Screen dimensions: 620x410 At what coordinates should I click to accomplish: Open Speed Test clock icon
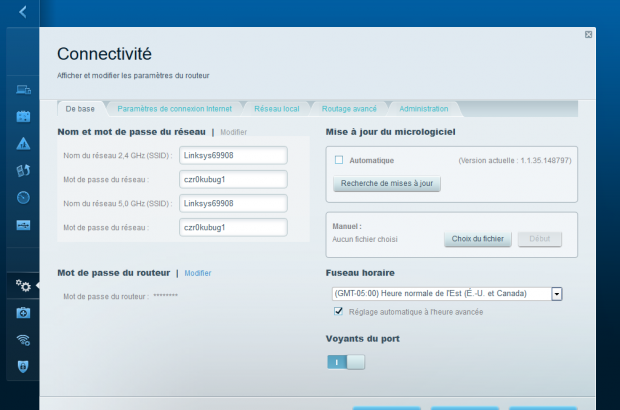click(x=22, y=197)
